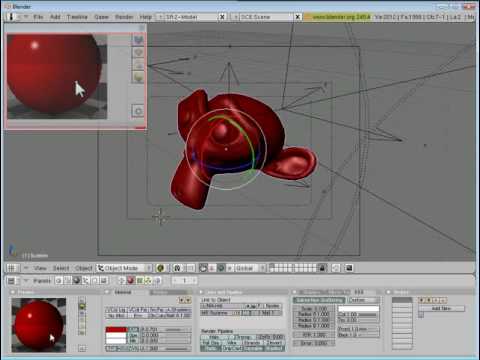480x360 pixels.
Task: Click the large red sphere preview render
Action: [57, 76]
